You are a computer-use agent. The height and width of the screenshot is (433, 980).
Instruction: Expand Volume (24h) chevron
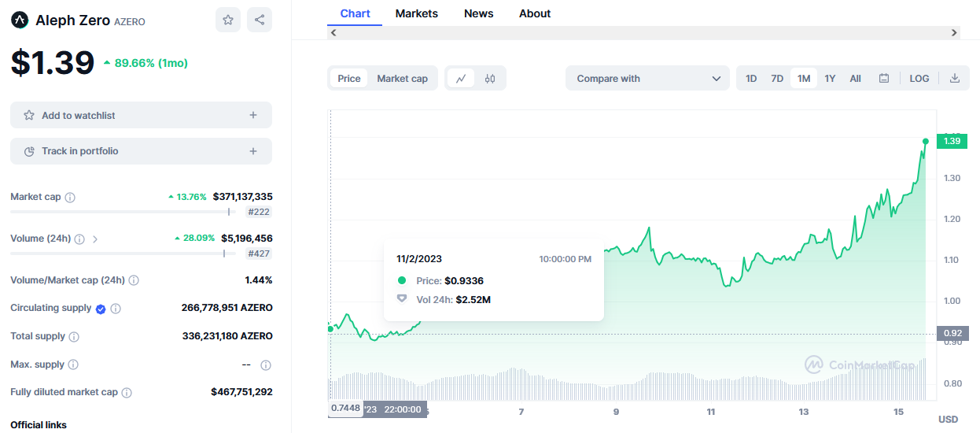[x=95, y=239]
